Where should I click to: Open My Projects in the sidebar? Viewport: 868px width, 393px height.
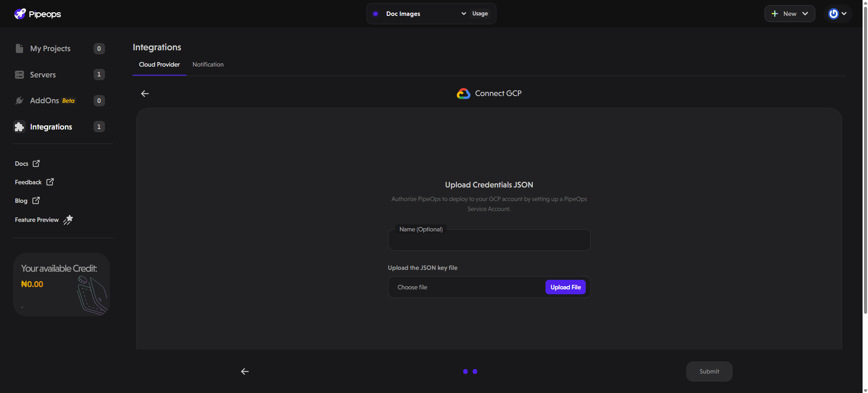(50, 48)
